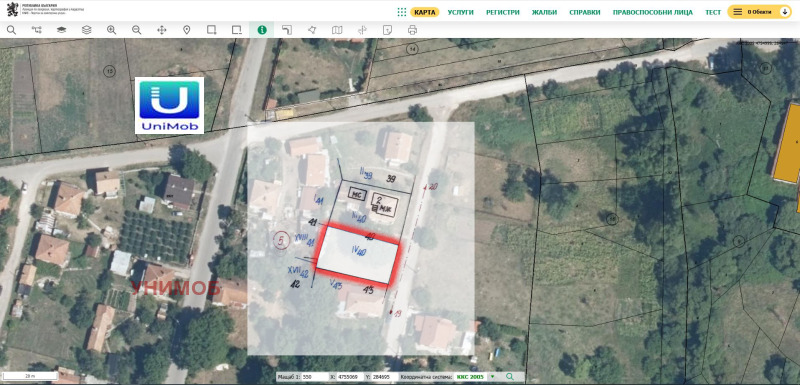Viewport: 800px width, 385px height.
Task: Open the folded map icon tool
Action: coord(337,30)
